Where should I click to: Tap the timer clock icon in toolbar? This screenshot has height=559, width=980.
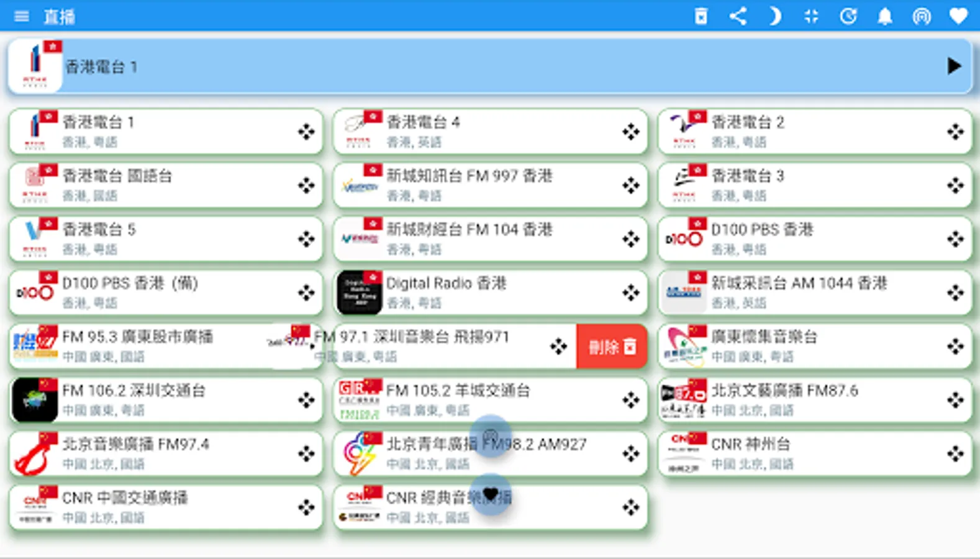[x=848, y=16]
